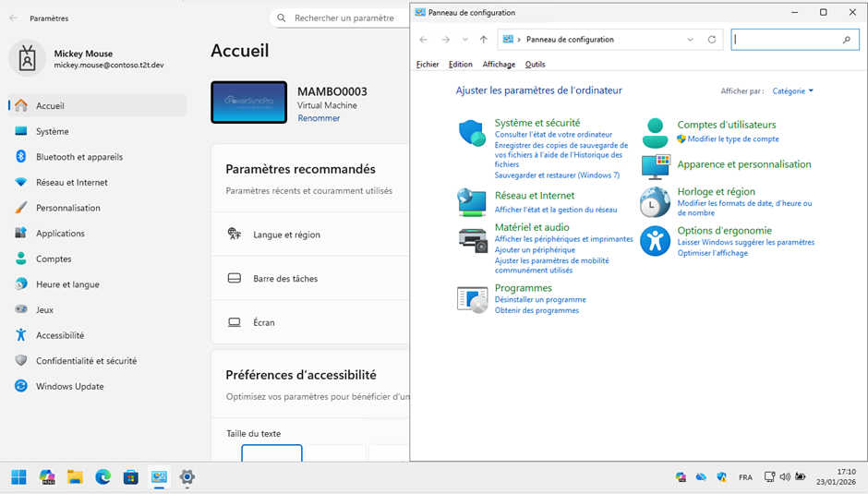
Task: Open Windows Update in Settings sidebar
Action: (98, 386)
